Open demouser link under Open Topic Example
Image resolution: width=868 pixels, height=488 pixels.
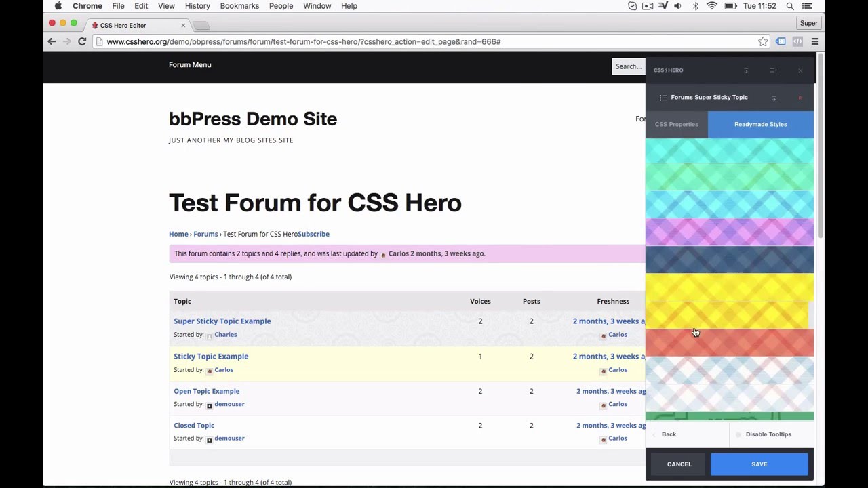[229, 404]
